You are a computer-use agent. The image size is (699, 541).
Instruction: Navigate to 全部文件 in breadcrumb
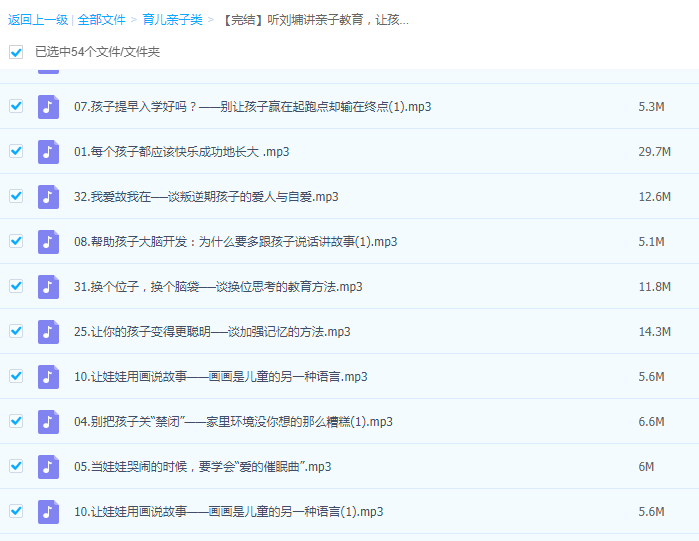click(x=101, y=19)
